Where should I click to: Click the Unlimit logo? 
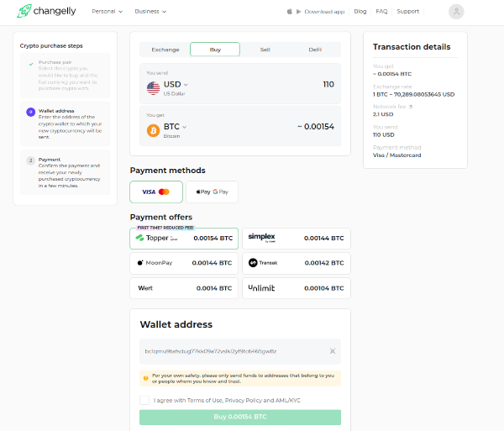pyautogui.click(x=261, y=288)
